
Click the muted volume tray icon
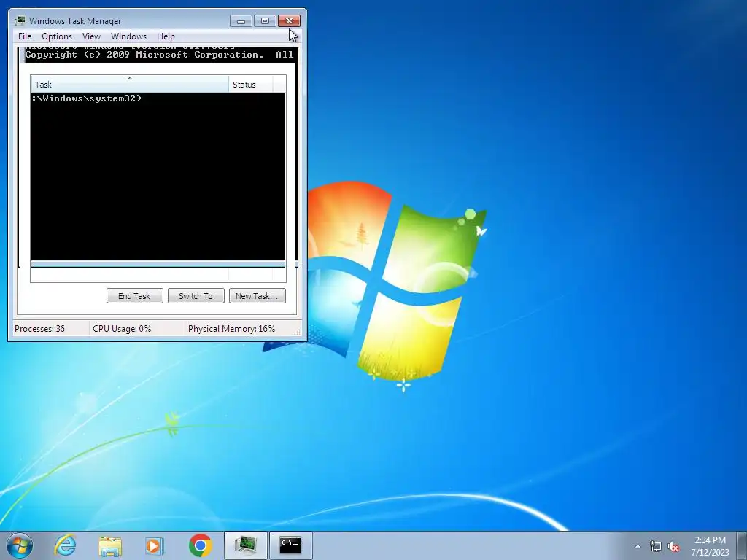673,547
